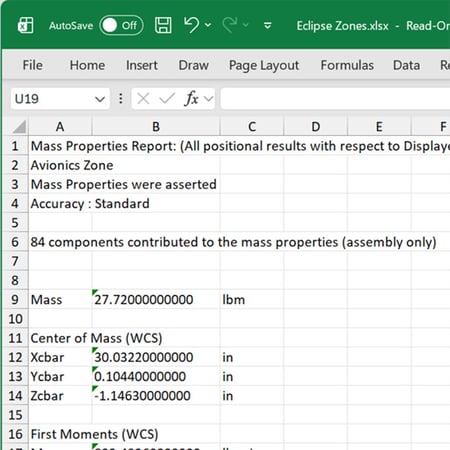The image size is (450, 450).
Task: Select row 5 header
Action: point(15,223)
